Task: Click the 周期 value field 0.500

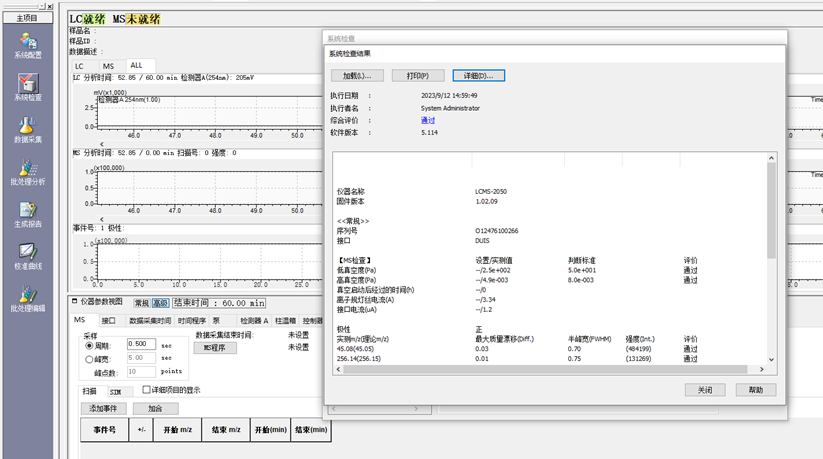Action: pos(141,344)
